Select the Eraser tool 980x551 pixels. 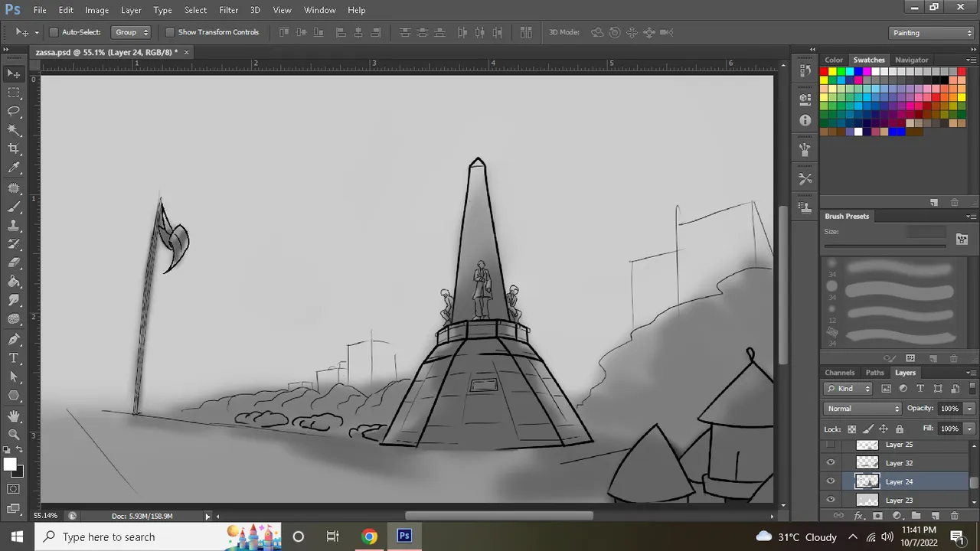click(x=14, y=263)
